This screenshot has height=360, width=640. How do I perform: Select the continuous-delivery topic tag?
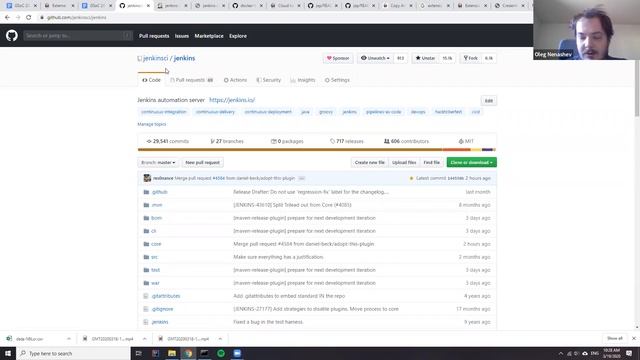click(215, 112)
